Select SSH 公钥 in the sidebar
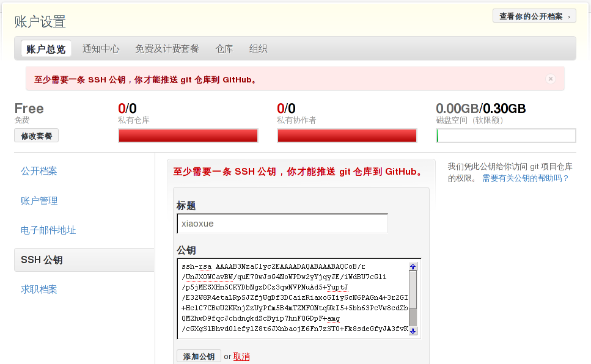591x364 pixels. (84, 260)
